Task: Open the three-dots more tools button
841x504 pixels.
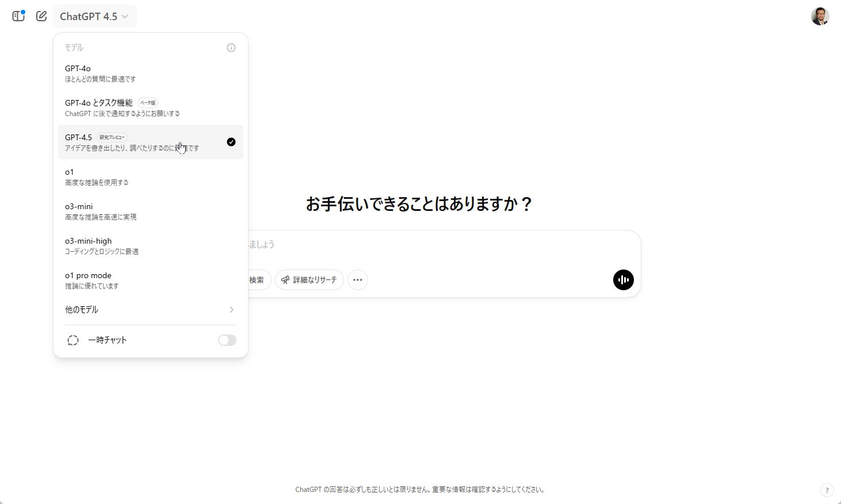Action: click(x=358, y=280)
